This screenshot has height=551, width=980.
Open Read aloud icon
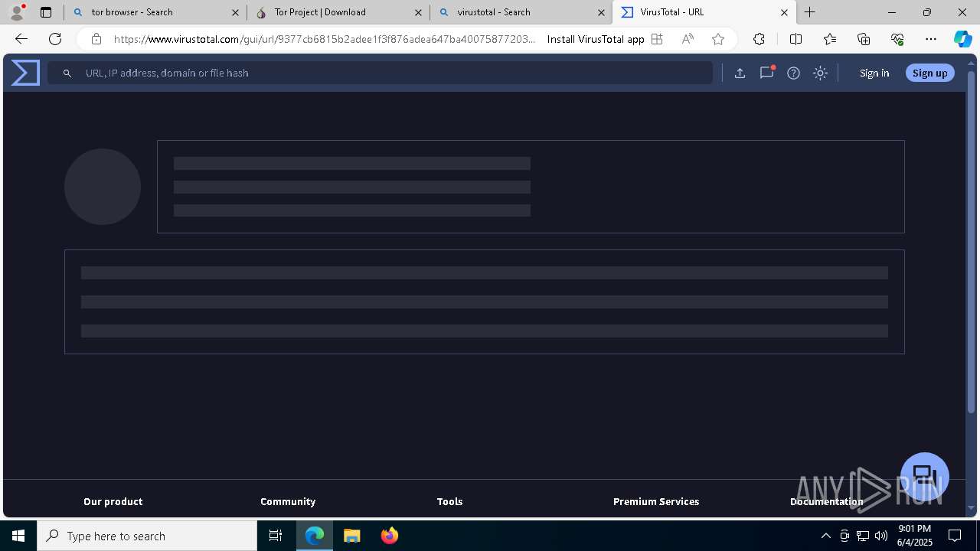click(x=688, y=39)
